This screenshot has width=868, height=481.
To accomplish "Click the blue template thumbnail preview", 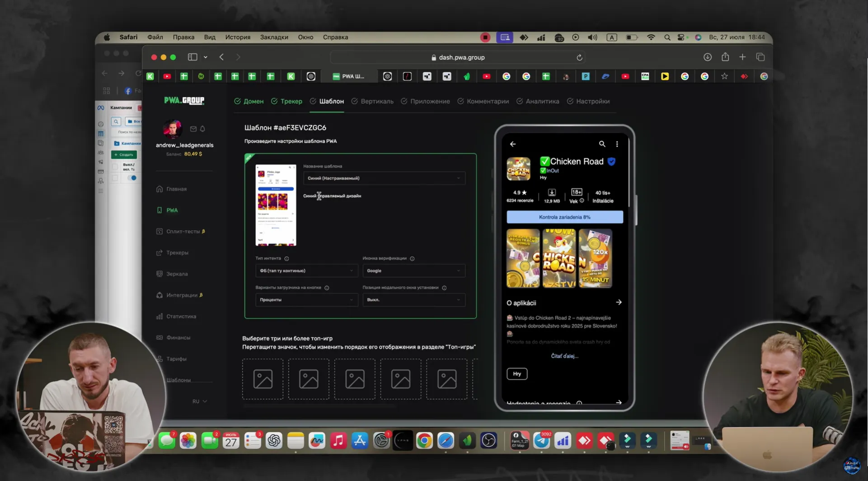I will coord(276,205).
